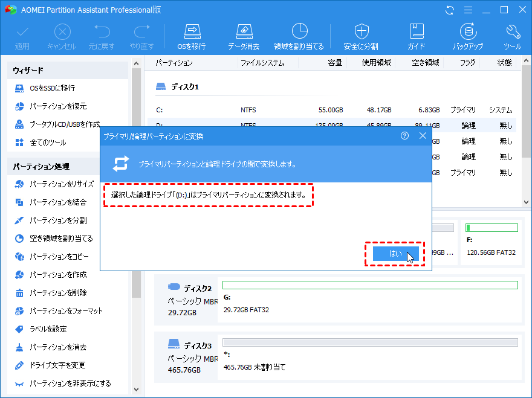Screen dimensions: 532x398
Task: Select the G: partition bar on ディスク2
Action: click(x=370, y=285)
